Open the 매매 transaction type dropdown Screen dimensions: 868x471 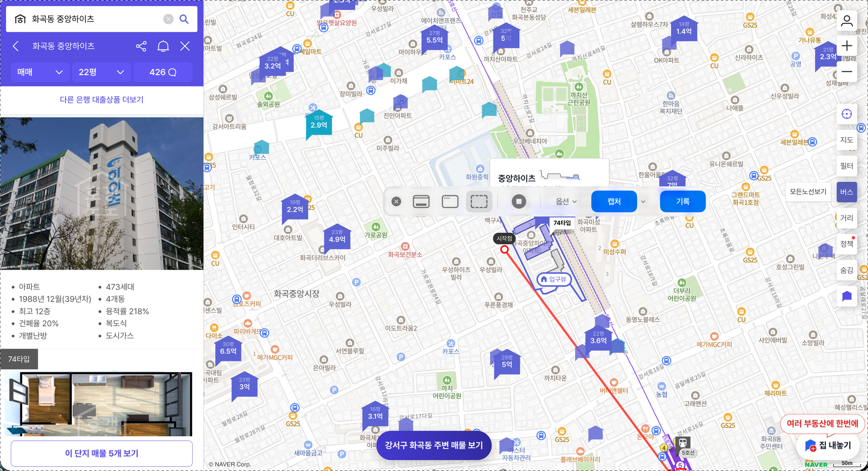[x=40, y=72]
